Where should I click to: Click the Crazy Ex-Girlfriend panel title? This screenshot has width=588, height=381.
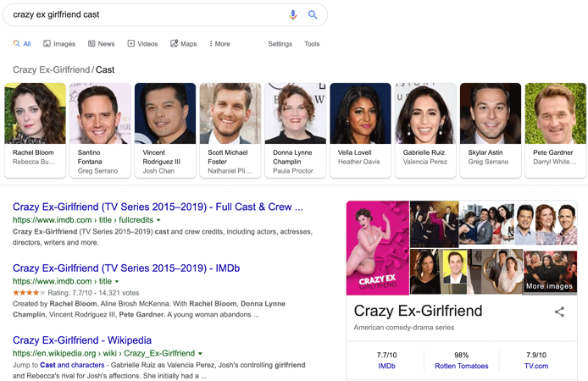[419, 311]
